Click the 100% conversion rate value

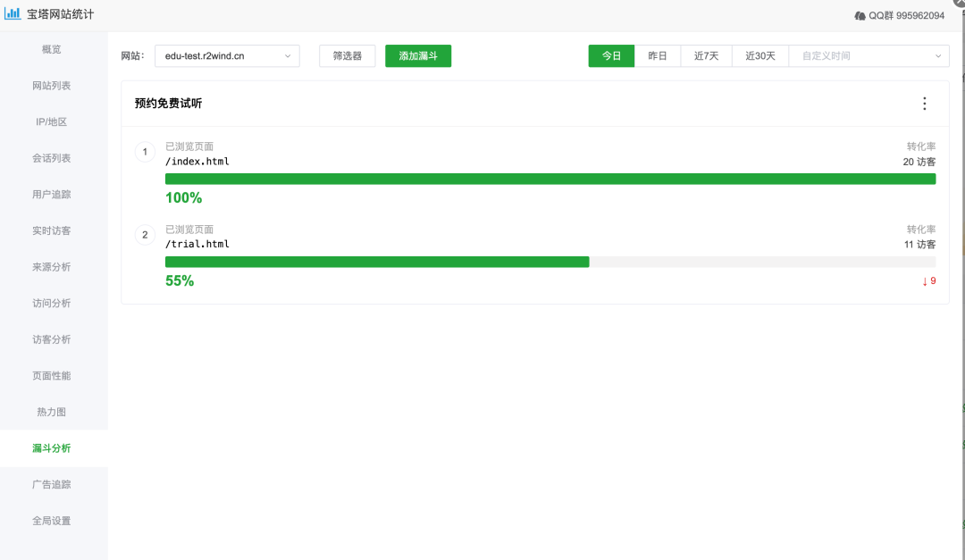tap(183, 198)
